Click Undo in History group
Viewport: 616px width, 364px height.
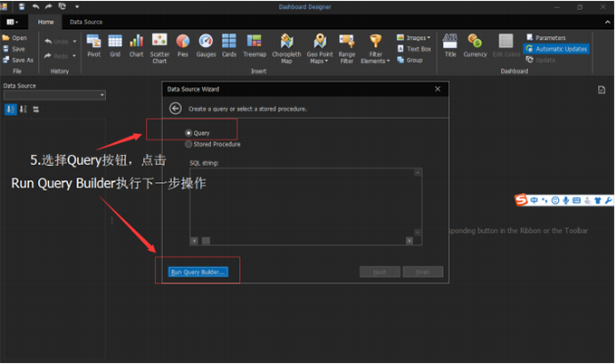[x=57, y=42]
